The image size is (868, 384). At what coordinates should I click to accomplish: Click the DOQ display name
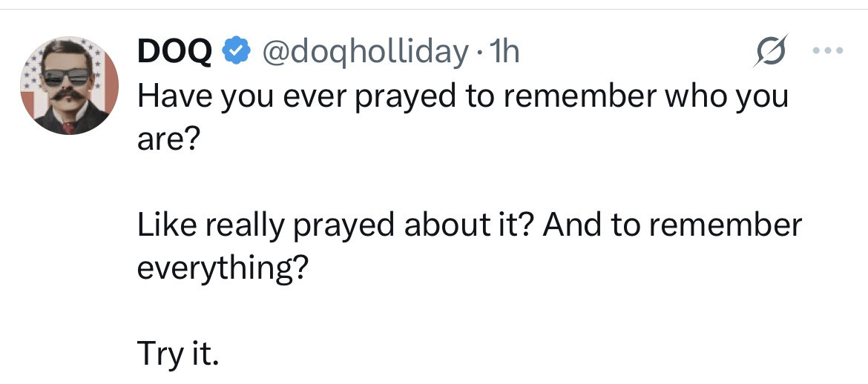point(176,53)
